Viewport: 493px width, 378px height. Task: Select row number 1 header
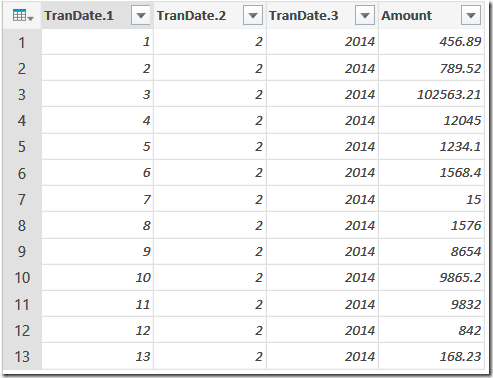click(22, 42)
